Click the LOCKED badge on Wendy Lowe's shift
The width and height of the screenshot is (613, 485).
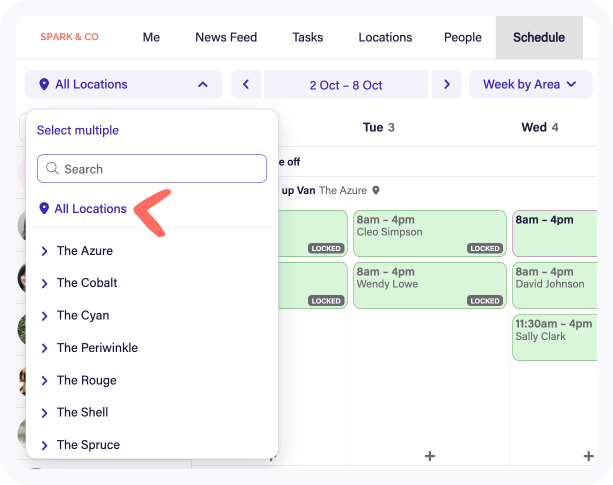click(x=485, y=301)
